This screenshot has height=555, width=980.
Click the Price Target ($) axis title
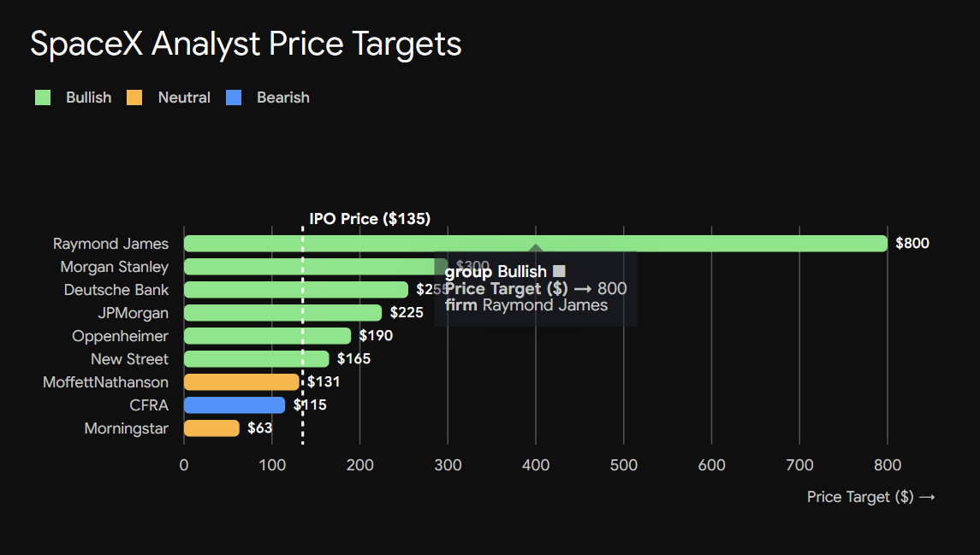coord(870,497)
